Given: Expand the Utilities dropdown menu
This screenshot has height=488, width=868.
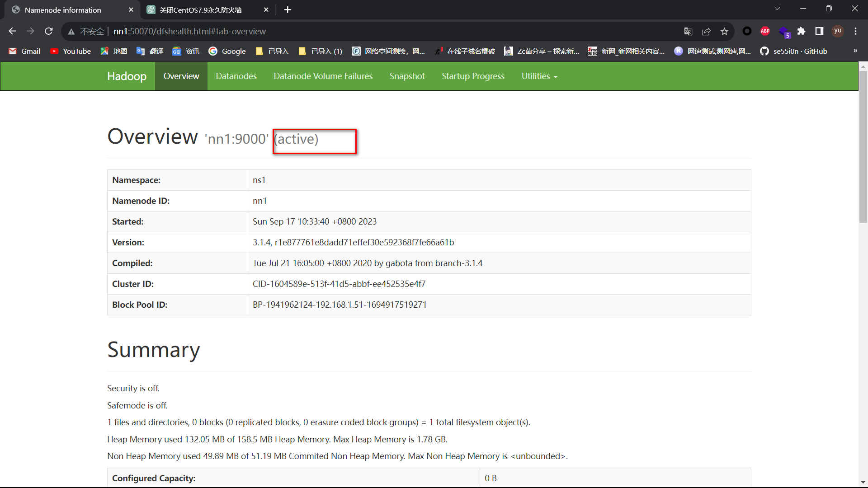Looking at the screenshot, I should [x=539, y=76].
